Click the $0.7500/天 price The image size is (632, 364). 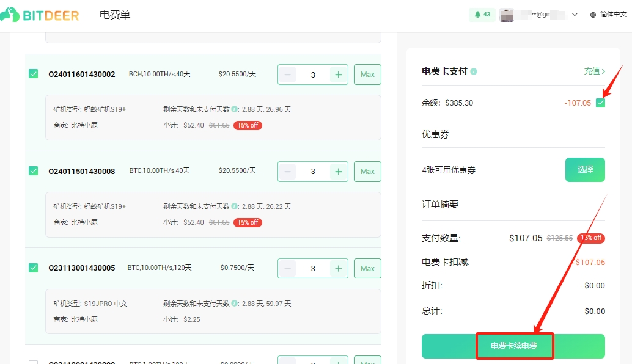coord(237,268)
